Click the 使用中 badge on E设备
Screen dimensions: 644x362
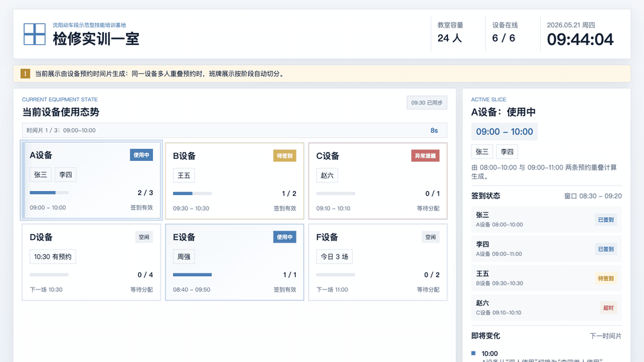pos(284,237)
